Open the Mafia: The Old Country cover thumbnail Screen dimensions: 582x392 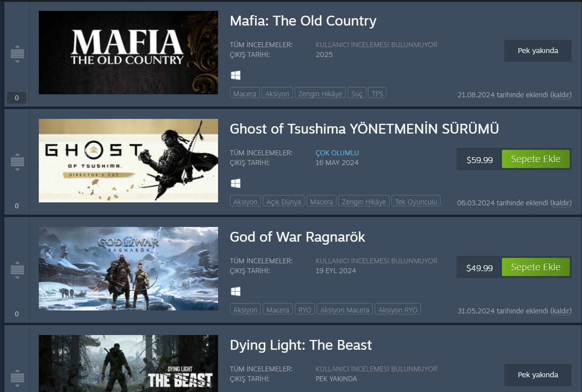click(128, 53)
